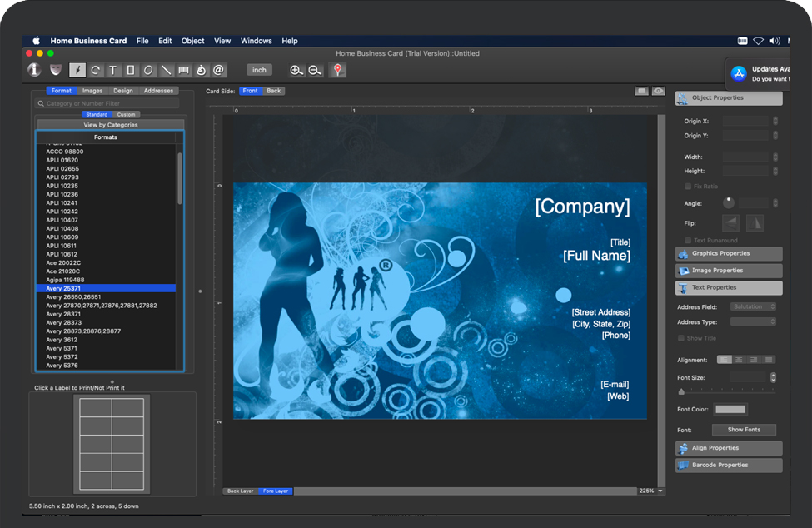This screenshot has width=812, height=528.
Task: Click the View by Categories button
Action: coord(111,125)
